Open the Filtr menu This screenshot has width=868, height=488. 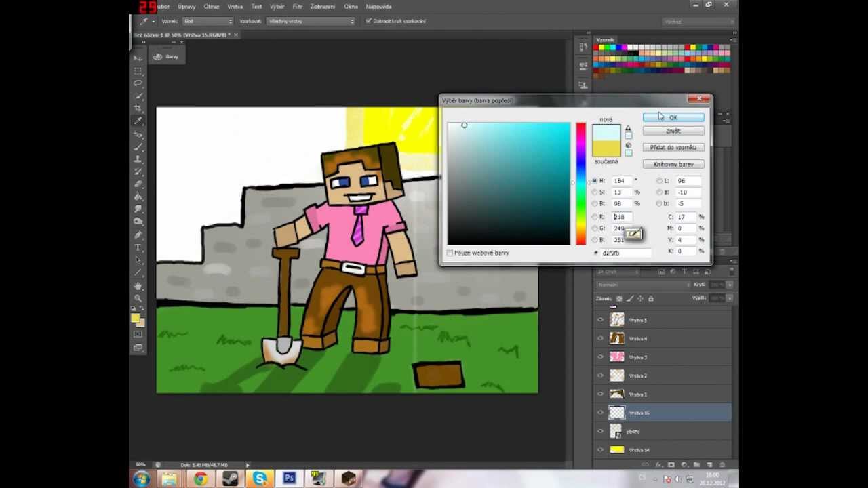(298, 7)
